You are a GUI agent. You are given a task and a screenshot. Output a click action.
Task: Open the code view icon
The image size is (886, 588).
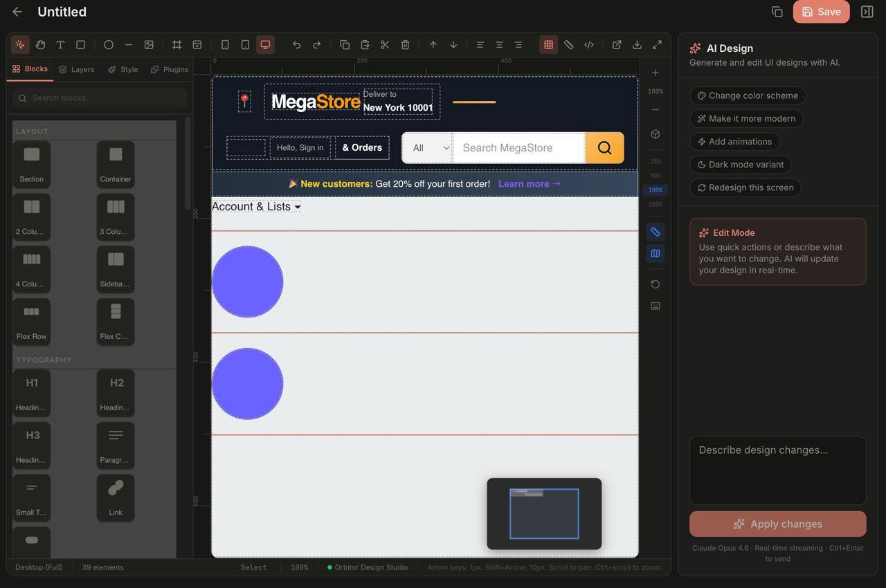point(588,45)
